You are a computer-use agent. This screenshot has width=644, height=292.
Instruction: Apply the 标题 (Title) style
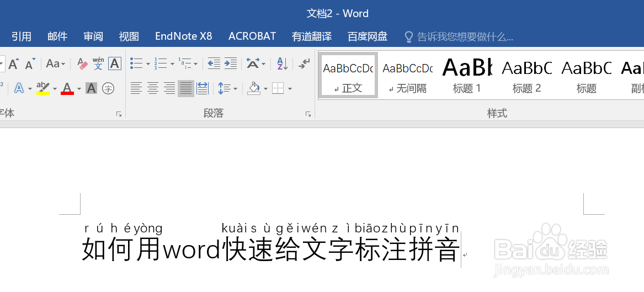587,75
